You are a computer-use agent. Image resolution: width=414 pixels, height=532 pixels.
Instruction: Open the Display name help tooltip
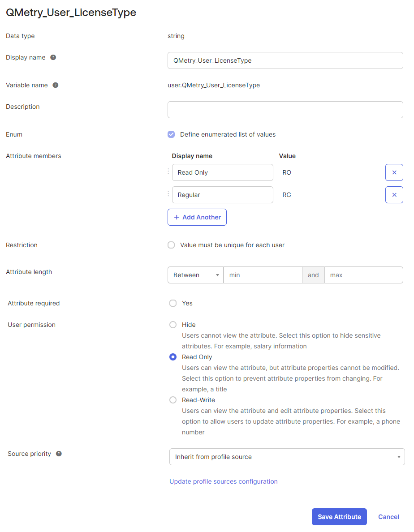[53, 57]
